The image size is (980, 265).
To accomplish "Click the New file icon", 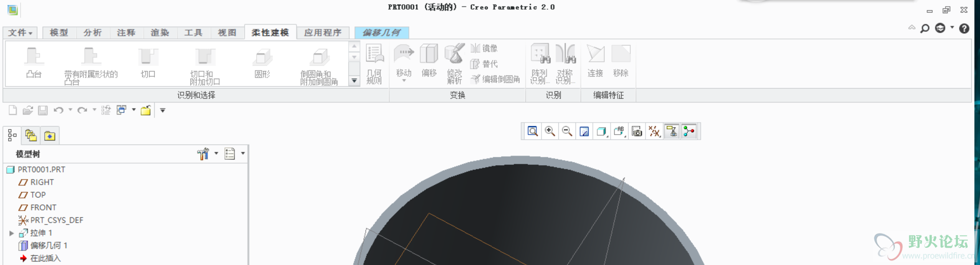I will tap(13, 110).
